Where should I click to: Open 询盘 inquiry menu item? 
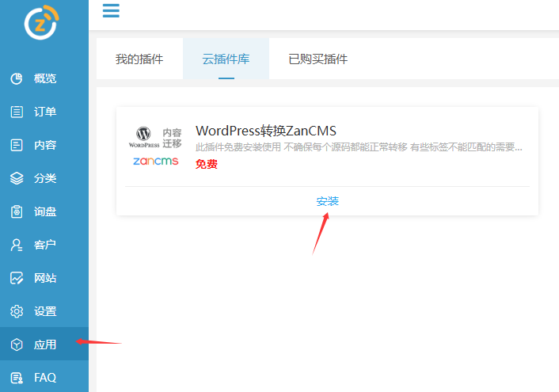(44, 211)
